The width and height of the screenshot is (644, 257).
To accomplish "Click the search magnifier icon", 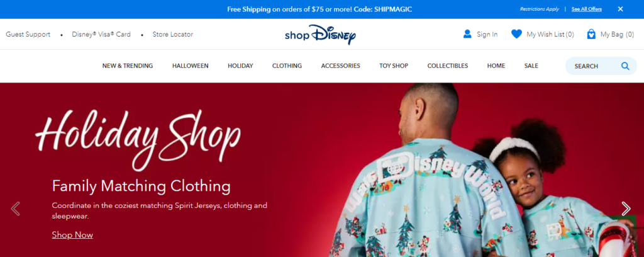I will (x=625, y=66).
